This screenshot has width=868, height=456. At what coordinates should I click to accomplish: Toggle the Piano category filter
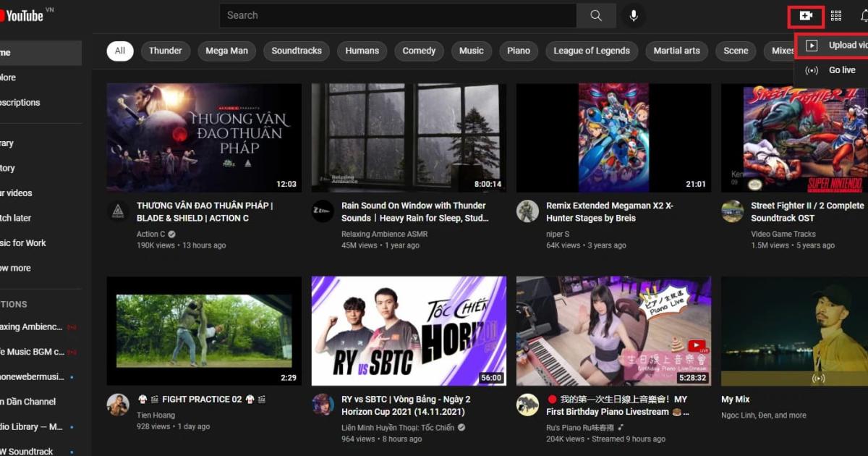tap(519, 51)
